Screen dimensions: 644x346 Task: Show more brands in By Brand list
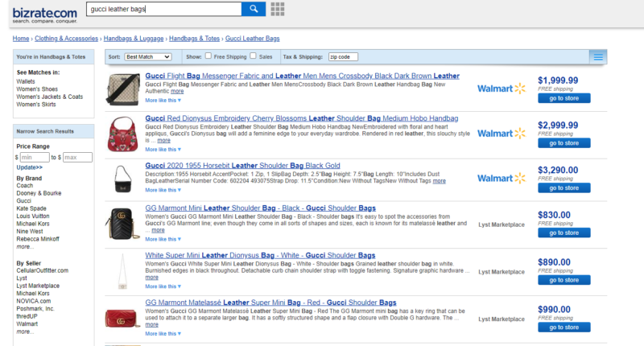(25, 247)
